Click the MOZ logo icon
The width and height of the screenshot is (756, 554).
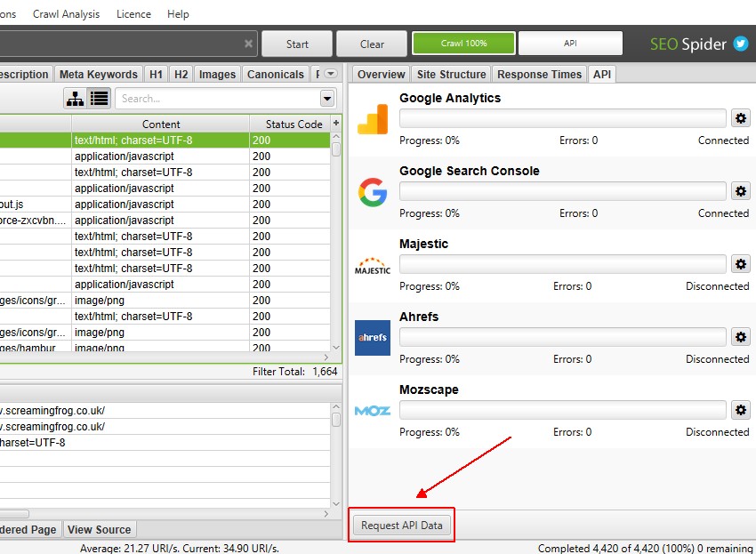(x=372, y=411)
